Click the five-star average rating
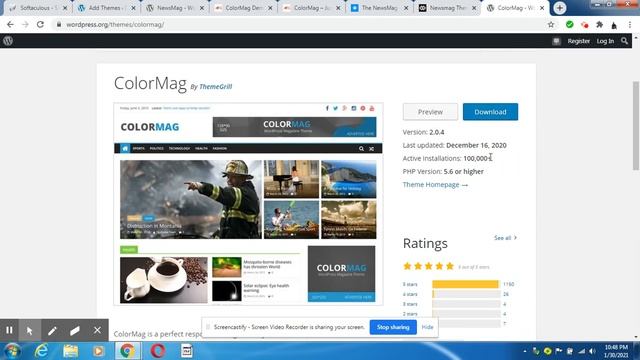 tap(428, 267)
